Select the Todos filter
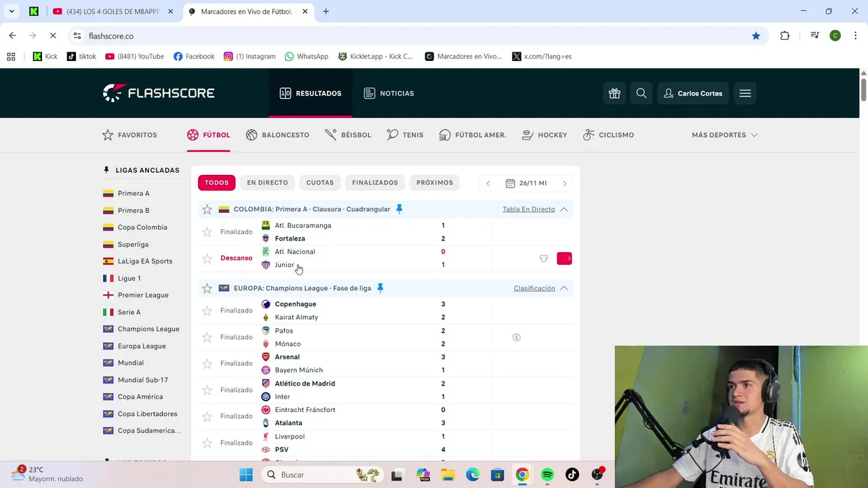Image resolution: width=868 pixels, height=488 pixels. tap(217, 183)
